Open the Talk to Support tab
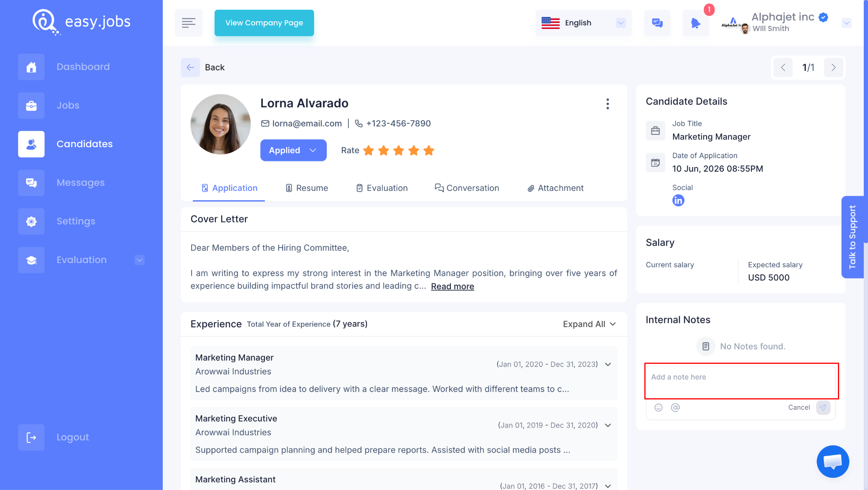The width and height of the screenshot is (868, 490). [x=852, y=237]
